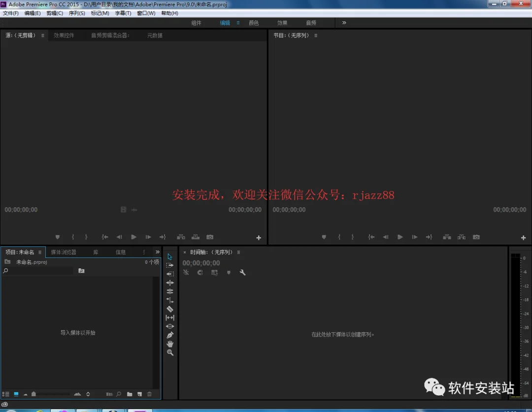Click program monitor Lift button
Image resolution: width=532 pixels, height=412 pixels.
click(447, 237)
